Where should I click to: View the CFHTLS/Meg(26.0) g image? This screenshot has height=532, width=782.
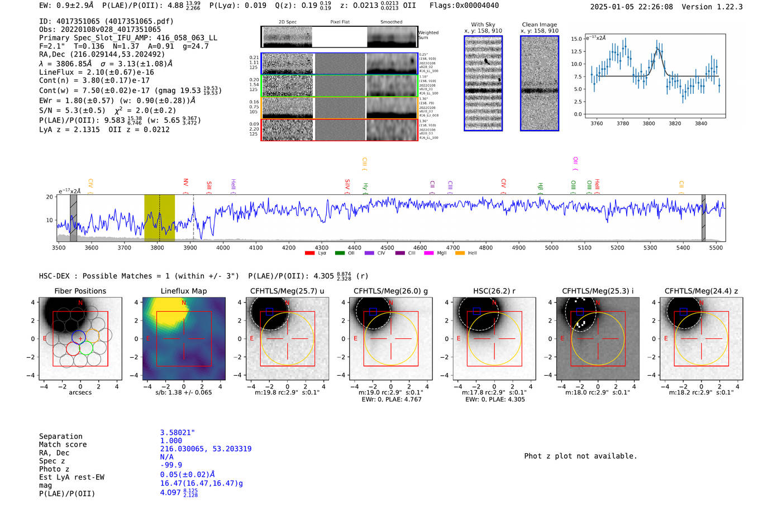click(x=391, y=338)
